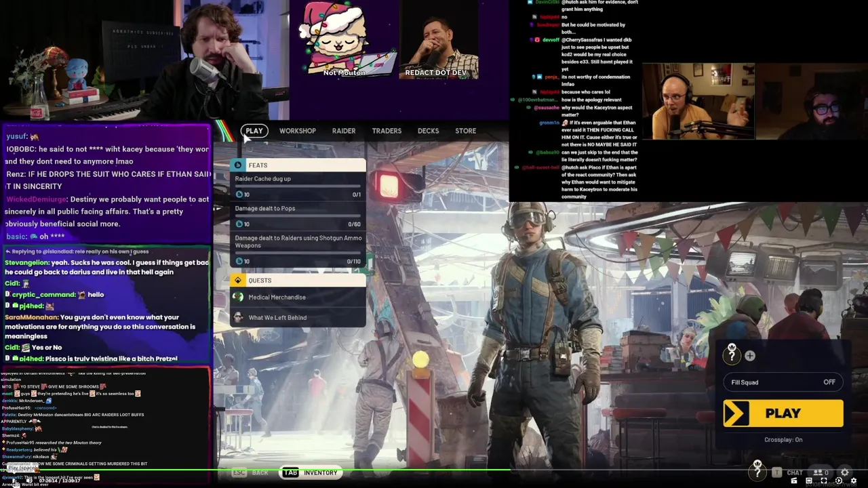The width and height of the screenshot is (868, 488).
Task: Open the DECKS tab
Action: click(428, 131)
